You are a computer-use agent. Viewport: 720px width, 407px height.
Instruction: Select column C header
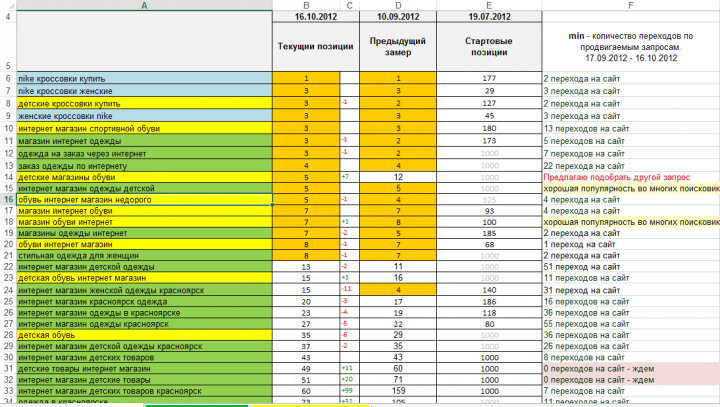(x=349, y=6)
